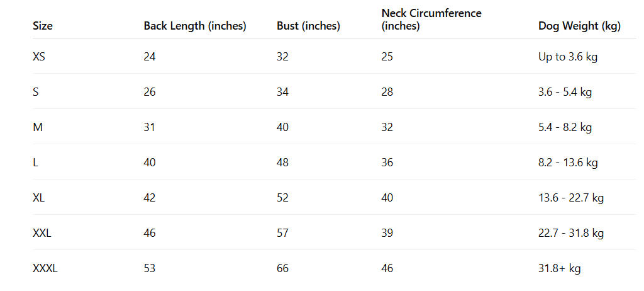Select the XXXL size row label
Viewport: 644px width, 291px height.
click(45, 268)
